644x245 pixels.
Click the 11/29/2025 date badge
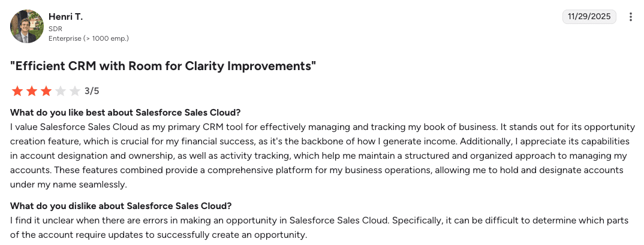point(590,17)
